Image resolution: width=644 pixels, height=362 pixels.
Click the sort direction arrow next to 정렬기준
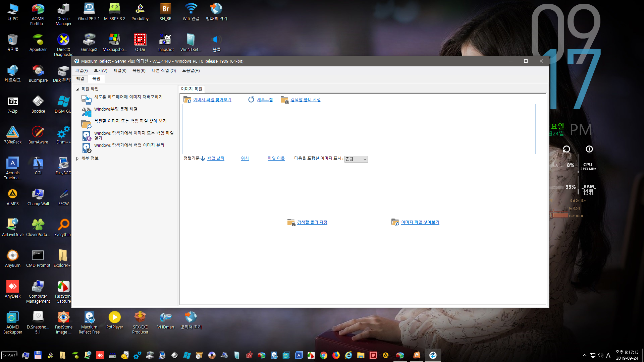click(x=203, y=159)
